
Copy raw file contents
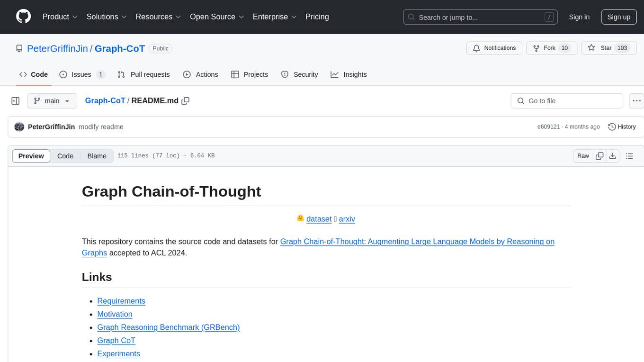coord(599,156)
